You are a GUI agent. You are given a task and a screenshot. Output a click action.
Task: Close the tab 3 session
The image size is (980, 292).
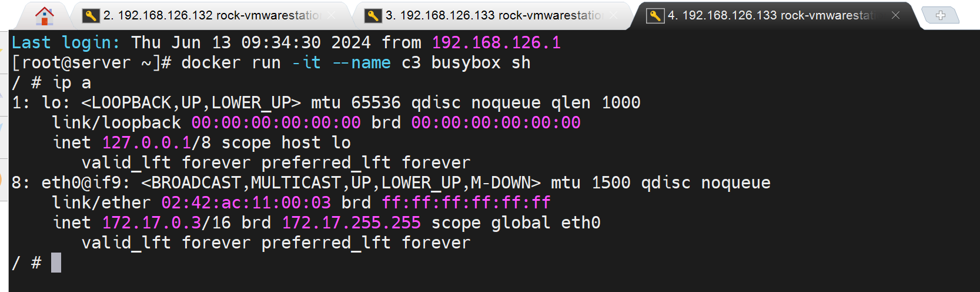[614, 15]
